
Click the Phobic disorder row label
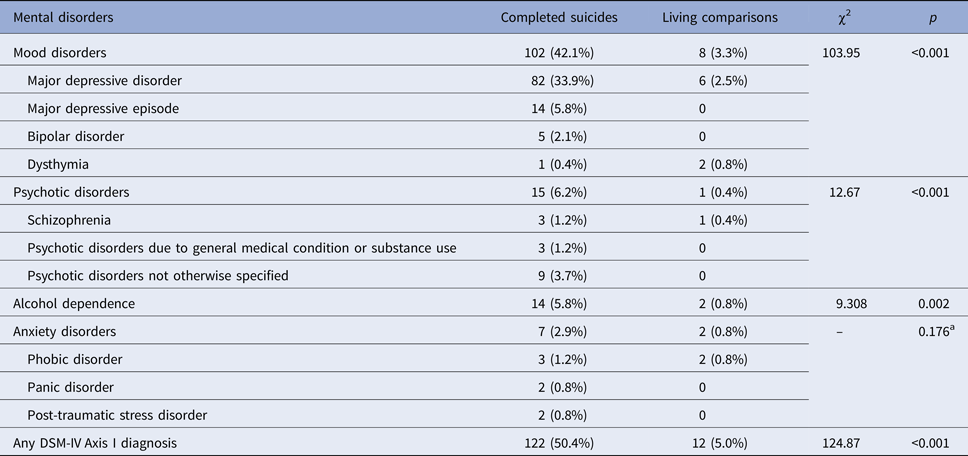coord(74,358)
